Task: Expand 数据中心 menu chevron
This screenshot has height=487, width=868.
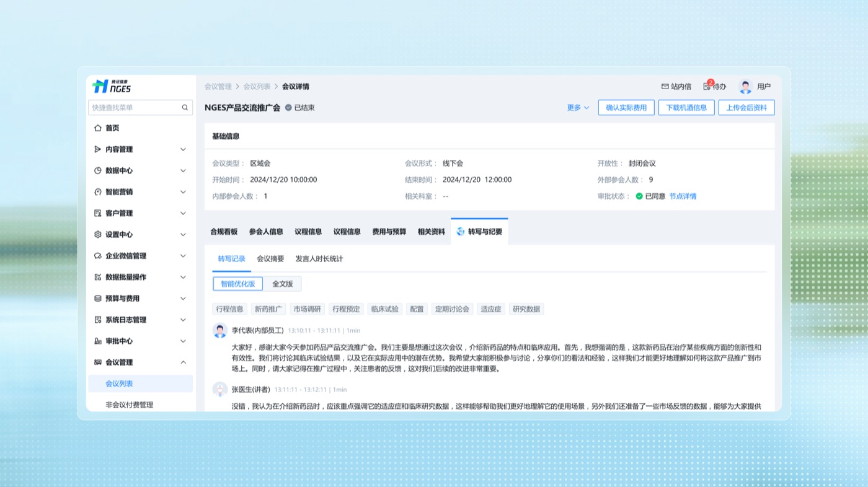Action: click(183, 170)
